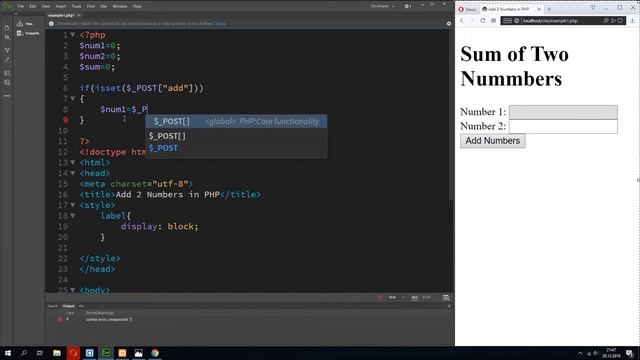640x360 pixels.
Task: Open the Tools menu in Dreamweaver
Action: 76,6
